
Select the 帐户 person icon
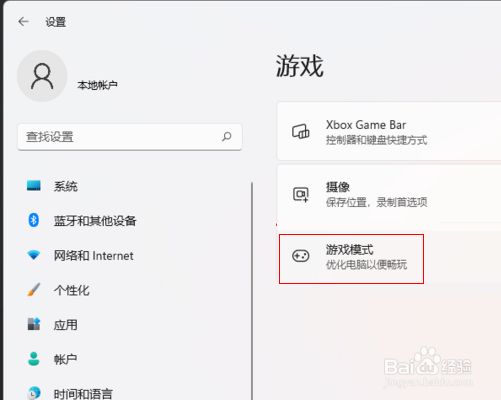point(34,359)
